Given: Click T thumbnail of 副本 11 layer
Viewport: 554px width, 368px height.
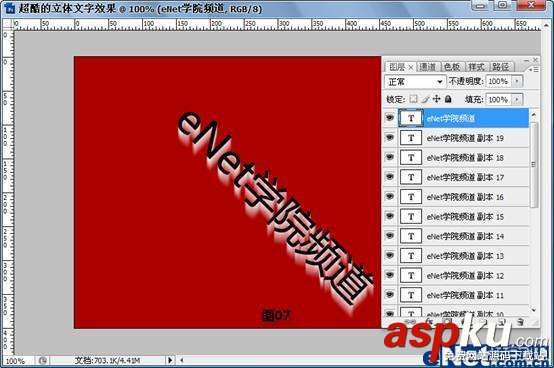Looking at the screenshot, I should 411,295.
